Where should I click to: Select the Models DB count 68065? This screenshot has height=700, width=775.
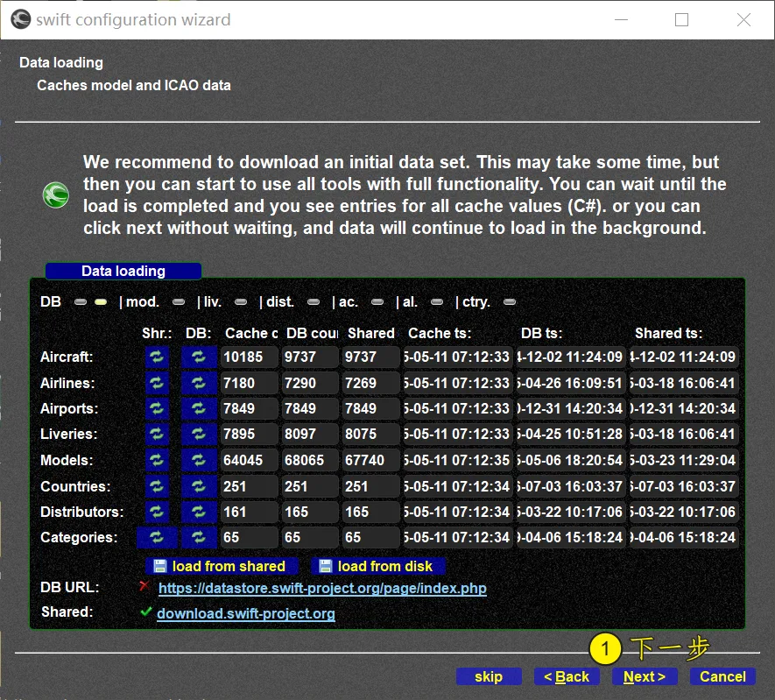309,460
